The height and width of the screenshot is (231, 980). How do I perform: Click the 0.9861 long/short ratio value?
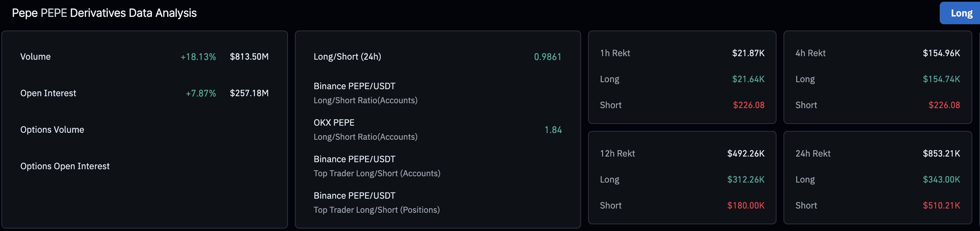[x=547, y=57]
